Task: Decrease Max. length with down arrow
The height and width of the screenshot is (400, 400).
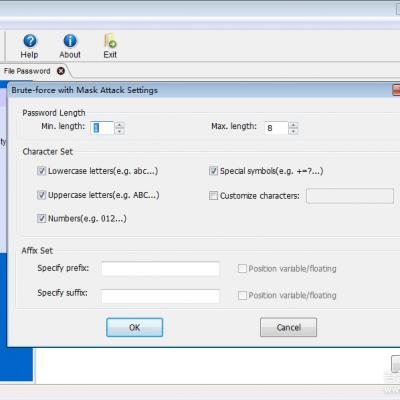Action: pos(293,131)
